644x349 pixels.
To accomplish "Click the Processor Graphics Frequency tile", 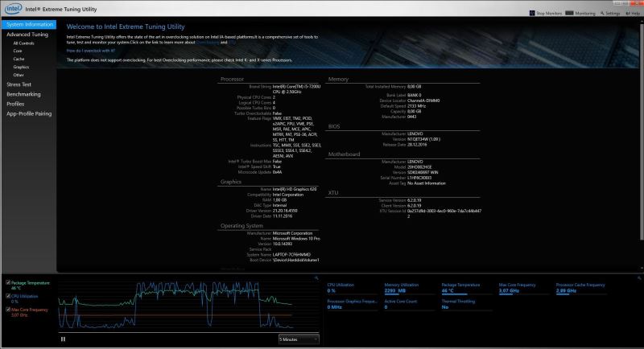I will tap(352, 304).
